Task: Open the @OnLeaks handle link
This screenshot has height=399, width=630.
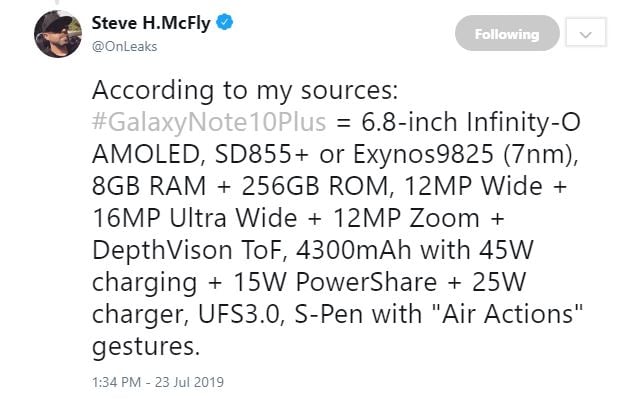Action: [125, 47]
